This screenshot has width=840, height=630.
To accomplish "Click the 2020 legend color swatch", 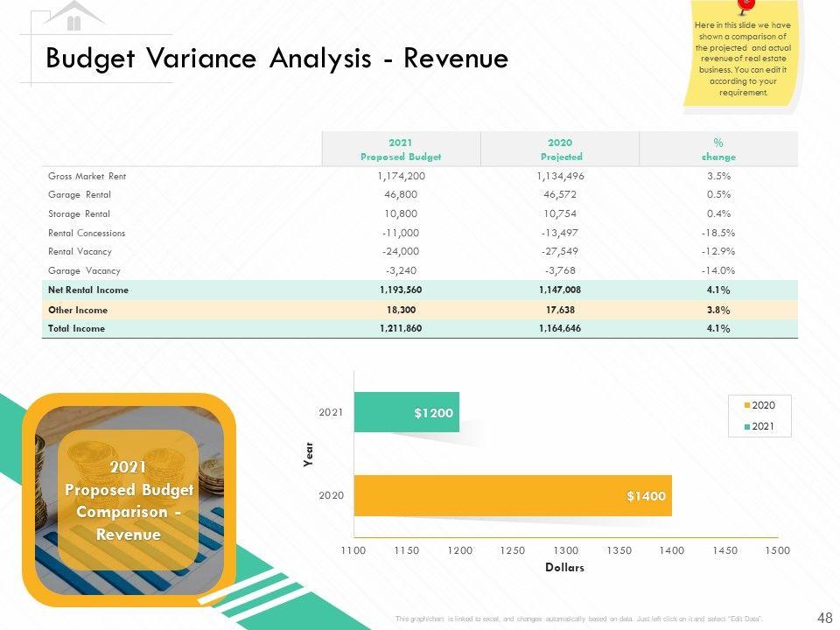I will 747,405.
